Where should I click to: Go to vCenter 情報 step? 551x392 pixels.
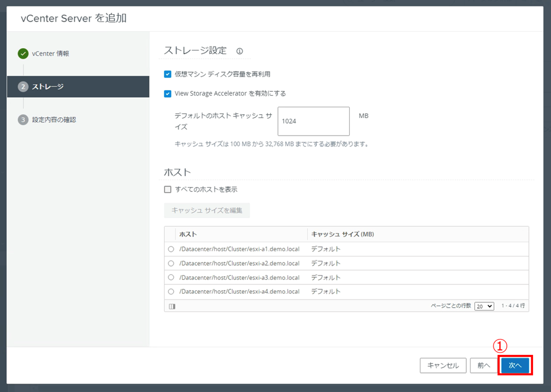[x=50, y=54]
